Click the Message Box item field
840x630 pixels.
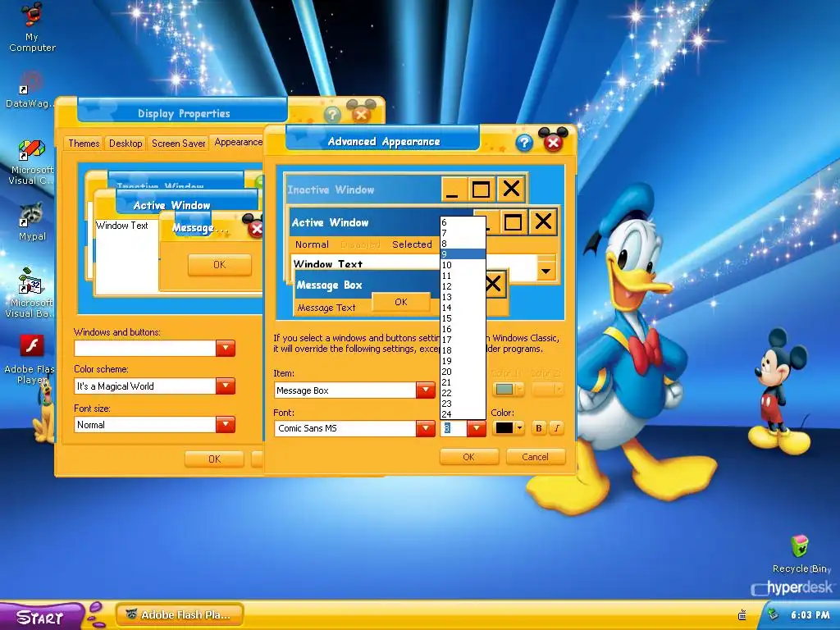pos(345,390)
